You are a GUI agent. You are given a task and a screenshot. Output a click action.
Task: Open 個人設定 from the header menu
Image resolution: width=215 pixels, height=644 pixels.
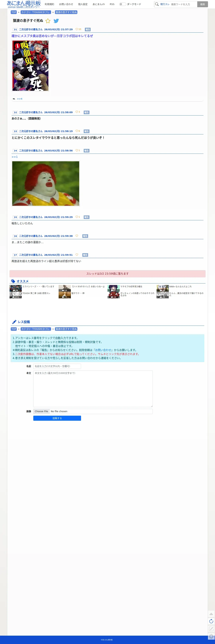[83, 4]
